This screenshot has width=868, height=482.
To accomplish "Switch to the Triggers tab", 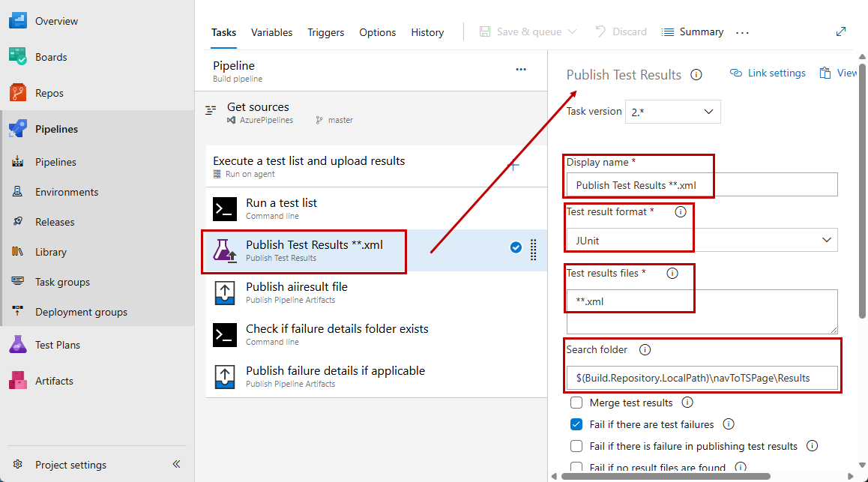I will pyautogui.click(x=326, y=32).
